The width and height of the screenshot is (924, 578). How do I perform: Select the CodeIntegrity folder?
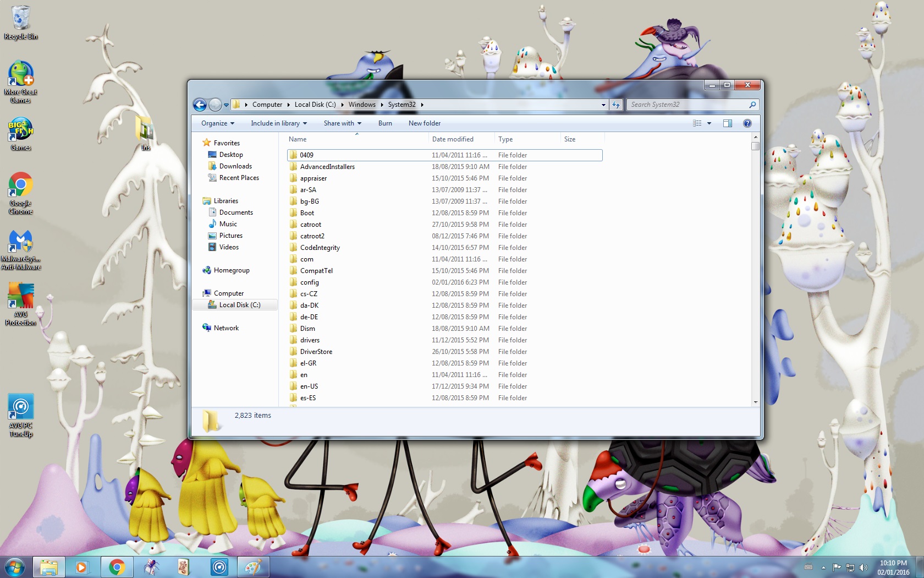(320, 248)
